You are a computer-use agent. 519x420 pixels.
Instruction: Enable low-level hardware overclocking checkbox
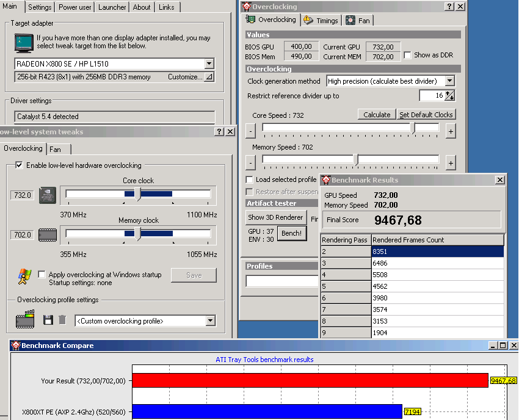click(x=19, y=165)
